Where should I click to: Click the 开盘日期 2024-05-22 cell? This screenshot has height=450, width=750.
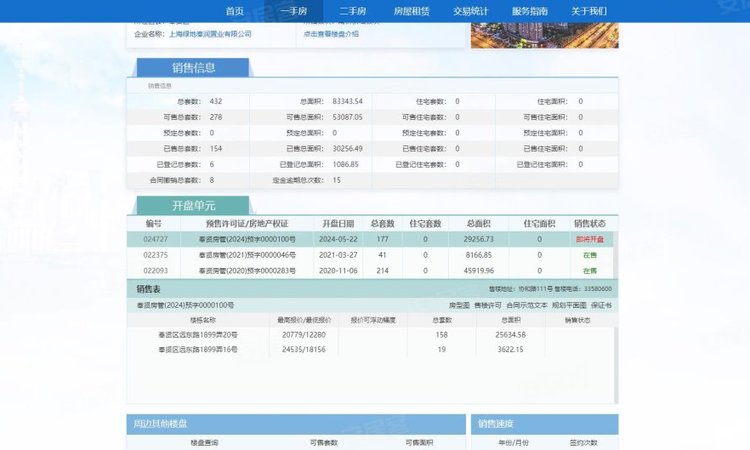[x=338, y=239]
